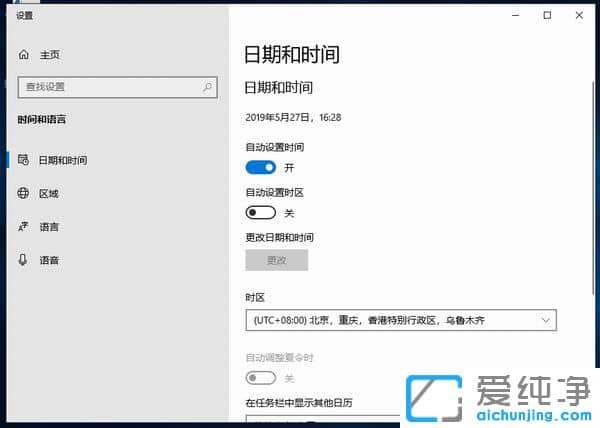Click the search magnifier icon in 查找设置
Viewport: 600px width, 428px height.
(207, 87)
